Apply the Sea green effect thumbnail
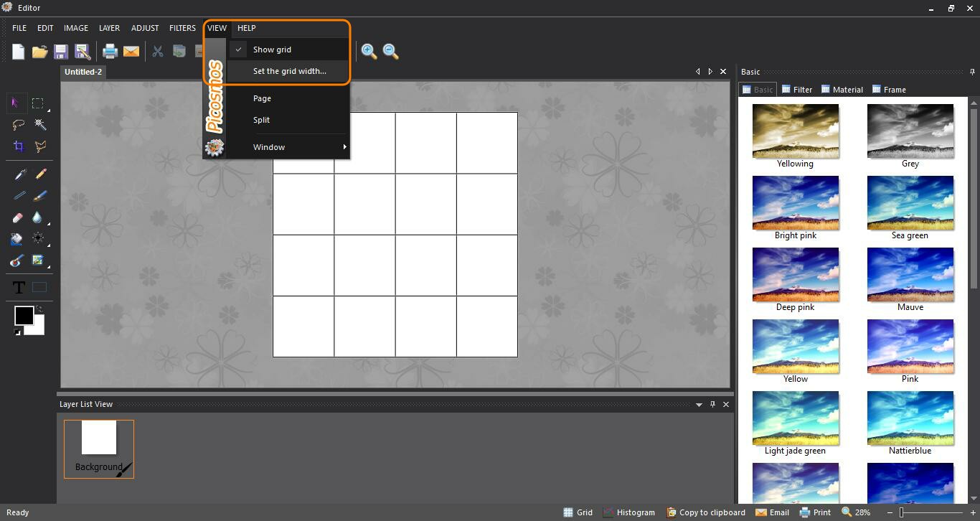 [910, 203]
